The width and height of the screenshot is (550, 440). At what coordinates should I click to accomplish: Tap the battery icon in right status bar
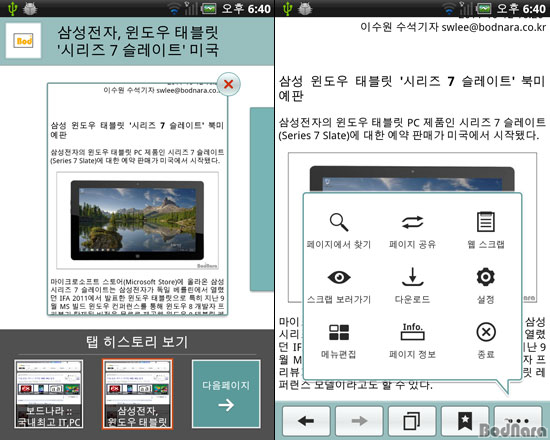(x=484, y=8)
